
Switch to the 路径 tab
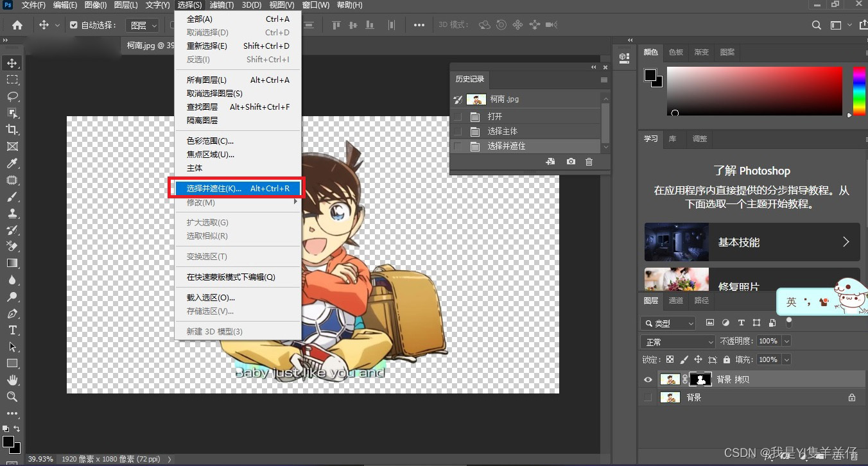[x=702, y=300]
